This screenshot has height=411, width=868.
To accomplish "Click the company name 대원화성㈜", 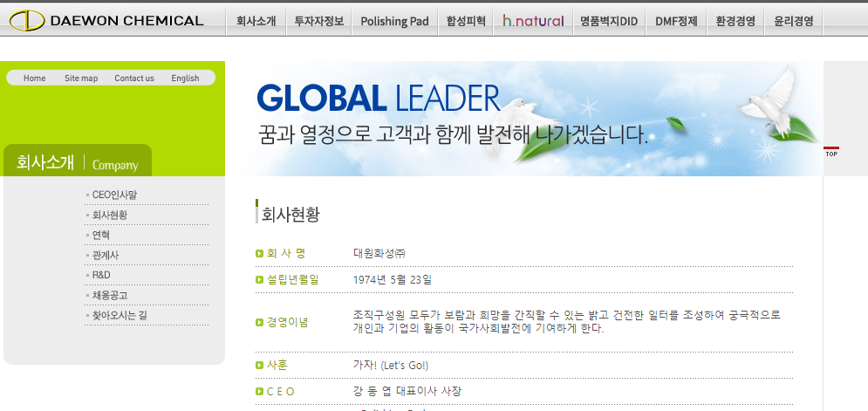I will 379,254.
